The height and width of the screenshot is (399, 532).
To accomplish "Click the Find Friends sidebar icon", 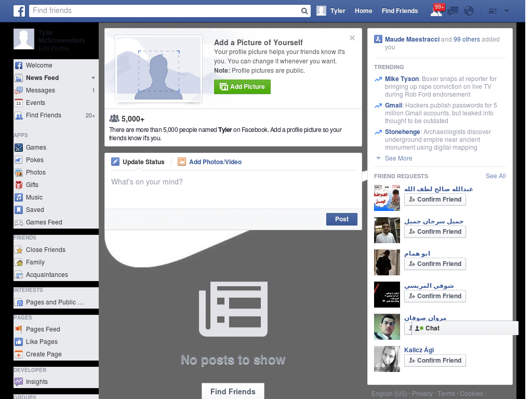I will (x=19, y=116).
